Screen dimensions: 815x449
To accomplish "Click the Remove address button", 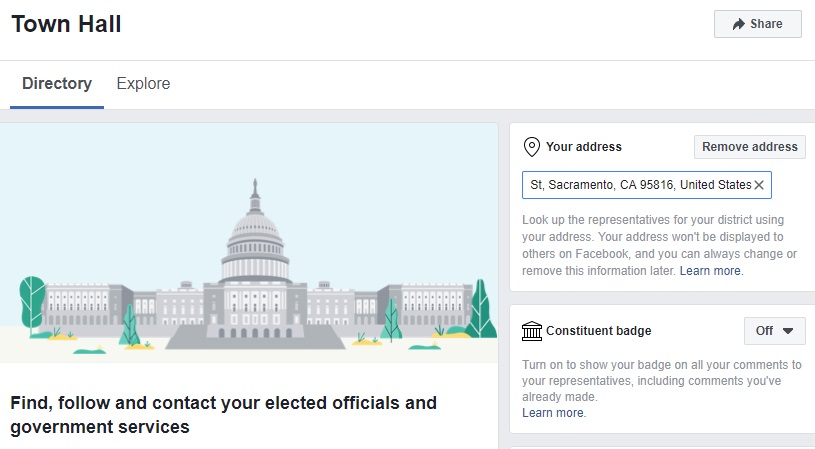I will point(750,147).
